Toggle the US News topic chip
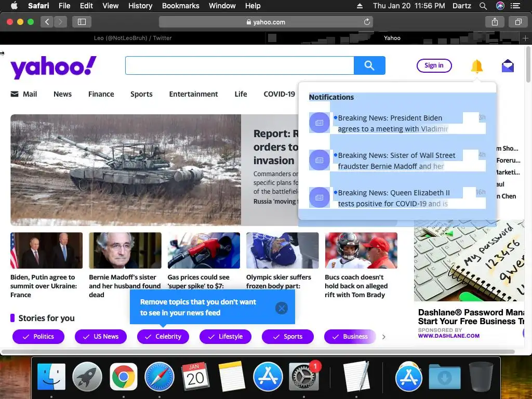This screenshot has width=532, height=399. [x=101, y=337]
